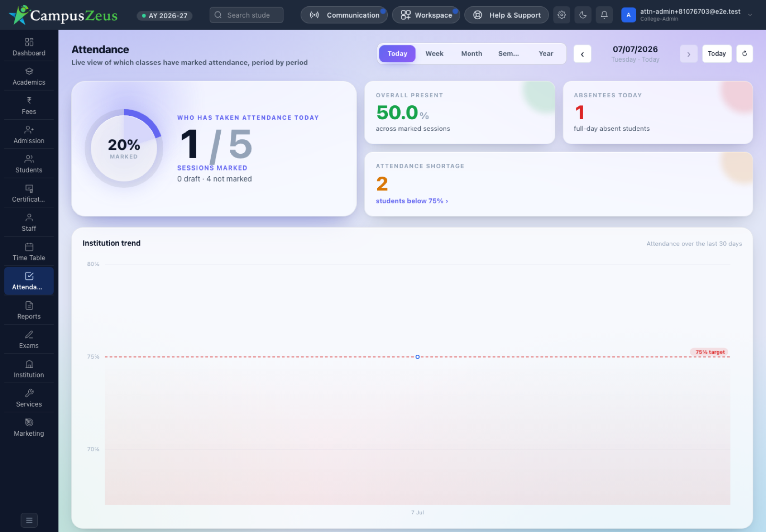Viewport: 766px width, 532px height.
Task: Open Reports sidebar item
Action: click(29, 310)
